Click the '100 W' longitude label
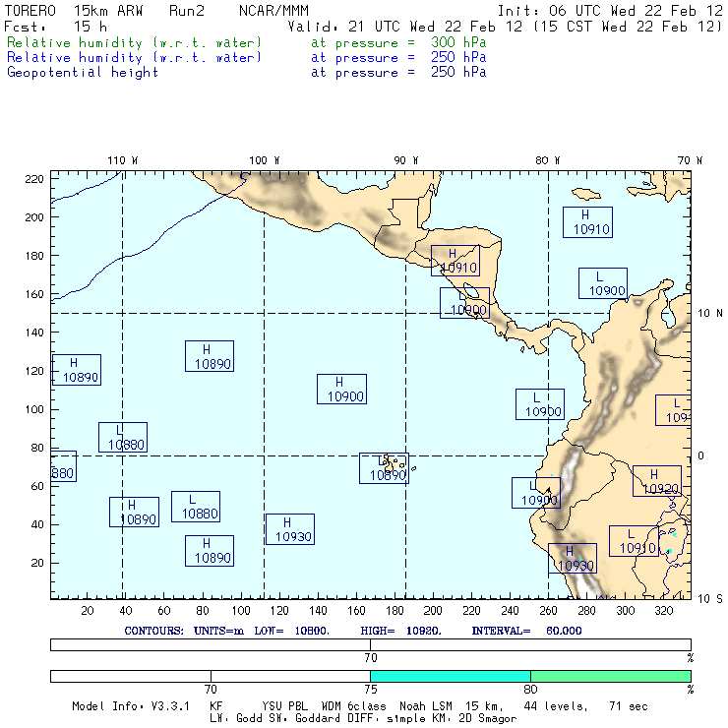 [x=265, y=160]
